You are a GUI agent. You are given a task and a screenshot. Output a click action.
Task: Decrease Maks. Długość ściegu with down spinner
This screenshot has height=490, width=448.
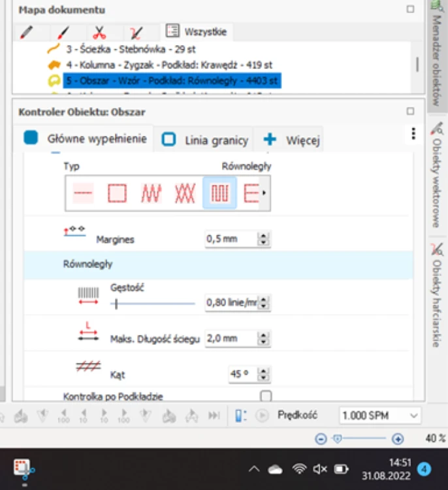263,342
